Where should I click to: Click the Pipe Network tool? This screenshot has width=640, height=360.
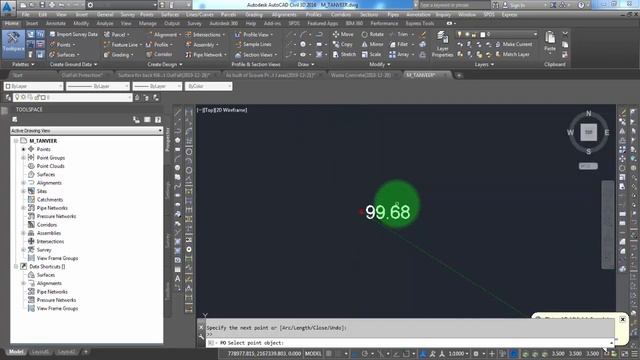point(206,54)
